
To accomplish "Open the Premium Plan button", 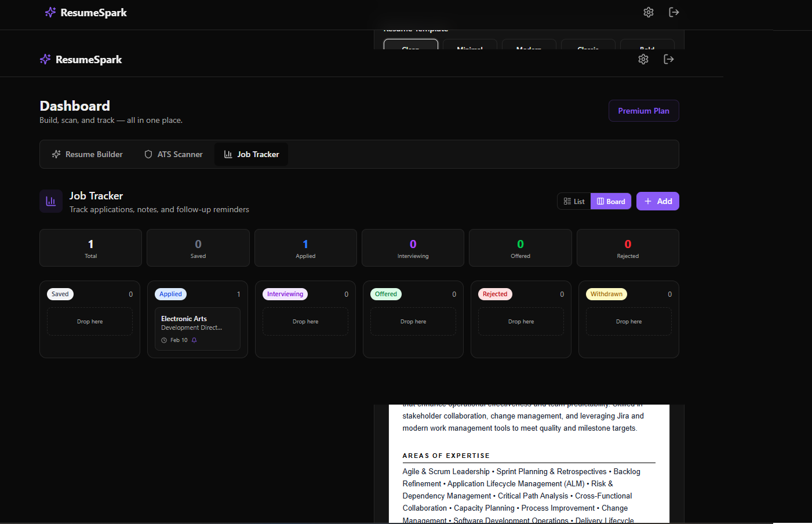I will (644, 111).
